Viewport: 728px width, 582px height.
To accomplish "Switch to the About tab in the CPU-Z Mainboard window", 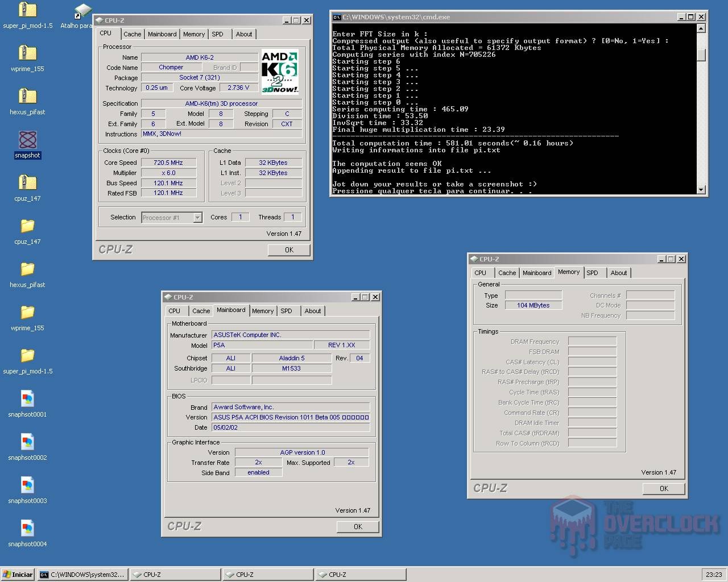I will [x=313, y=311].
